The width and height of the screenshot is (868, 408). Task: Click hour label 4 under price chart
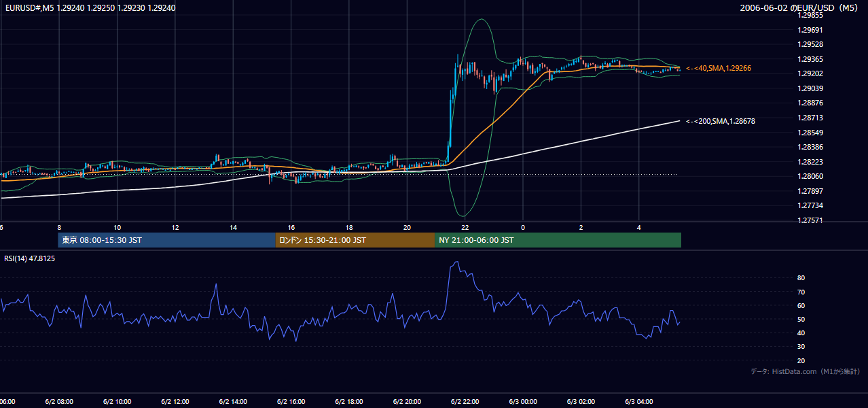click(x=638, y=227)
